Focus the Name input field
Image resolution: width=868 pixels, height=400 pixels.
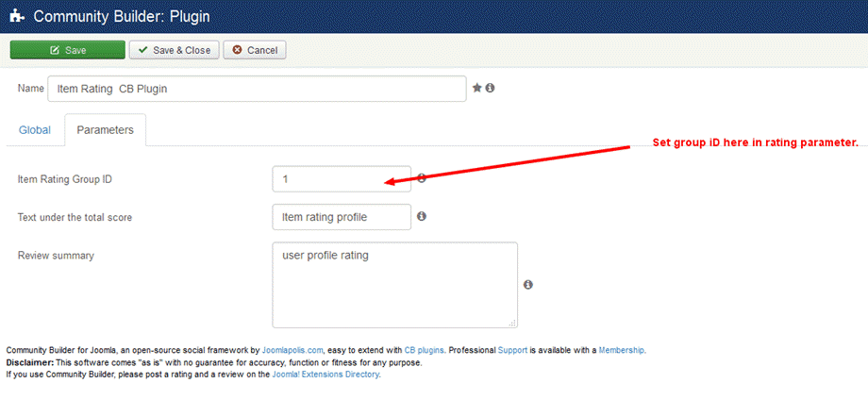tap(255, 89)
